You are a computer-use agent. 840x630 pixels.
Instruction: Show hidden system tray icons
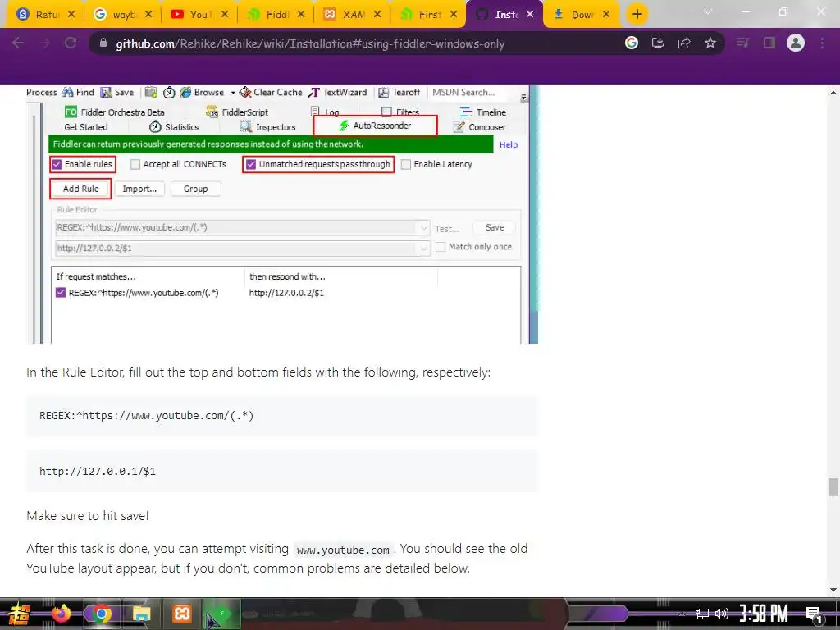[682, 614]
